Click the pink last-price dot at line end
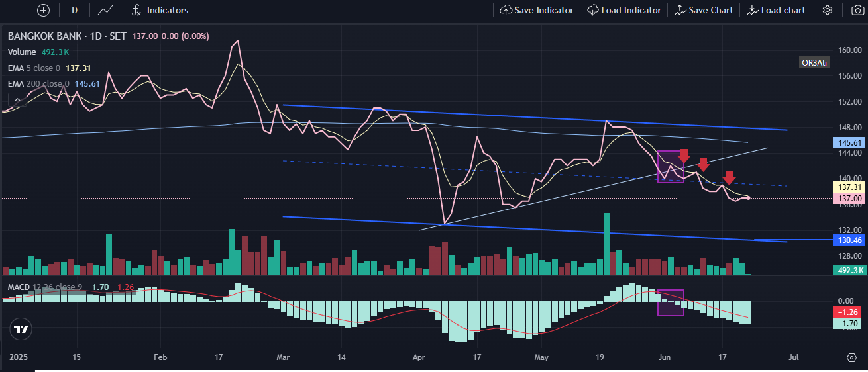 tap(748, 198)
